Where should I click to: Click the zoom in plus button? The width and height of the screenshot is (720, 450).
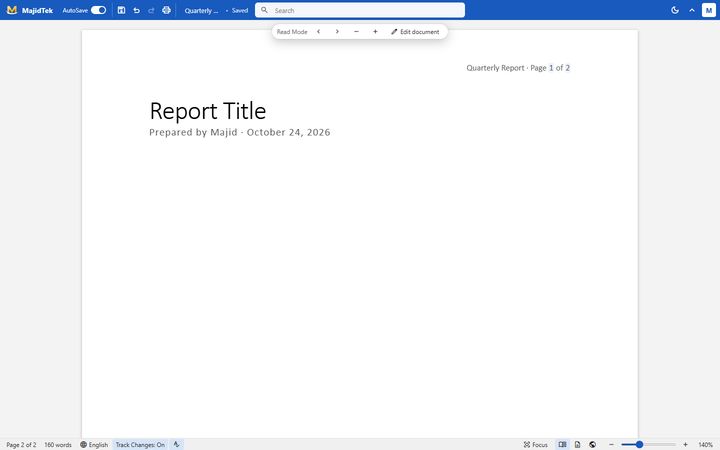[685, 444]
